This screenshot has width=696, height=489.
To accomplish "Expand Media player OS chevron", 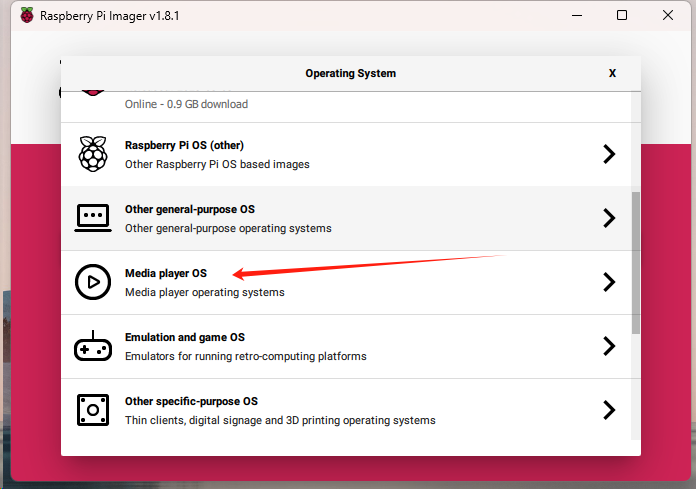I will pos(609,282).
